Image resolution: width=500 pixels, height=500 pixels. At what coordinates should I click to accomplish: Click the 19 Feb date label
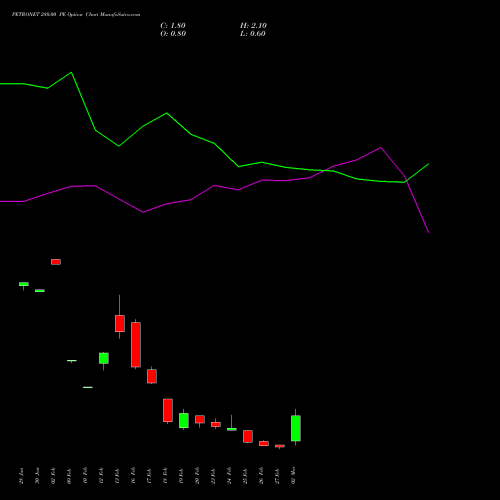(x=181, y=476)
